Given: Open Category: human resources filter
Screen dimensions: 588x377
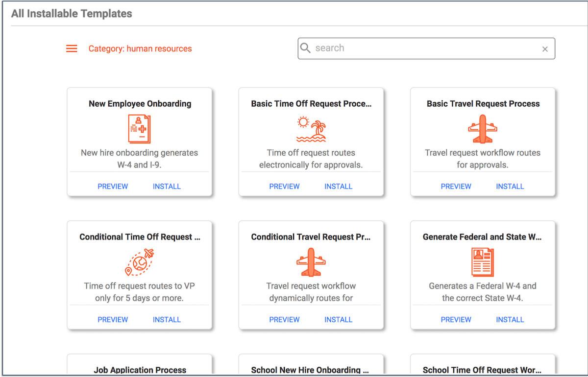Looking at the screenshot, I should pos(140,48).
